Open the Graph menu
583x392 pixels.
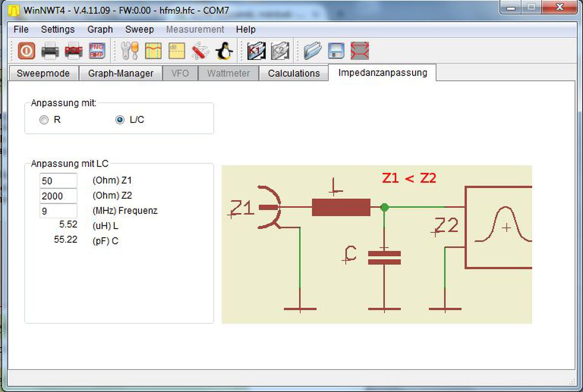100,30
